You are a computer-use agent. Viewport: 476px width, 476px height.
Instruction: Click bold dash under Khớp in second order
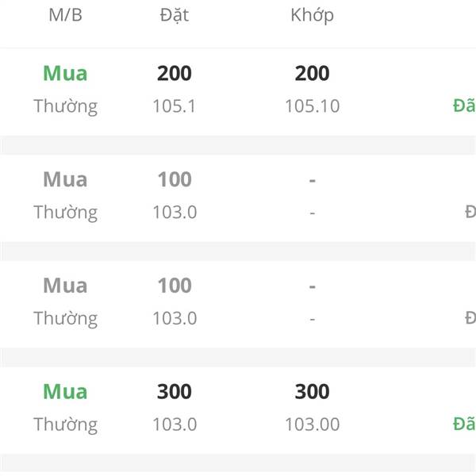[x=312, y=181]
